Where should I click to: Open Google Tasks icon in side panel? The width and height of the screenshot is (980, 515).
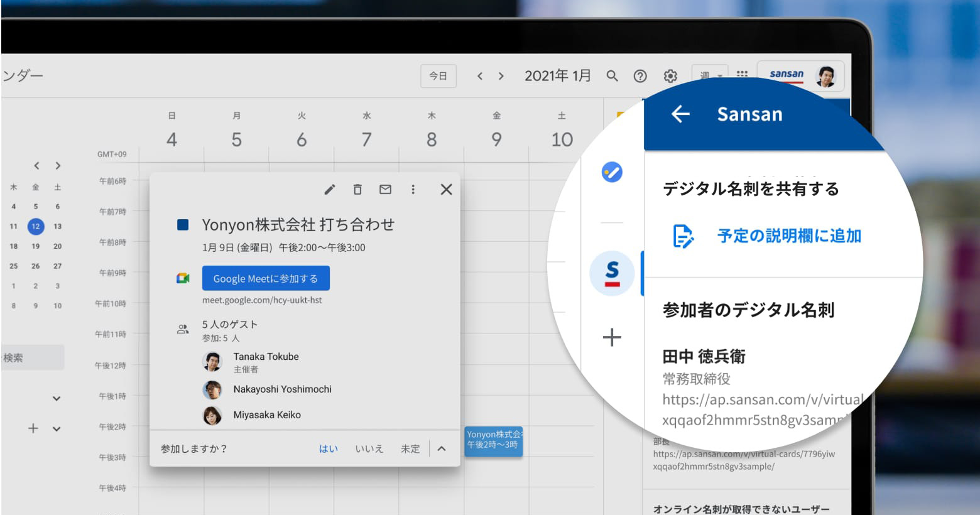coord(612,171)
